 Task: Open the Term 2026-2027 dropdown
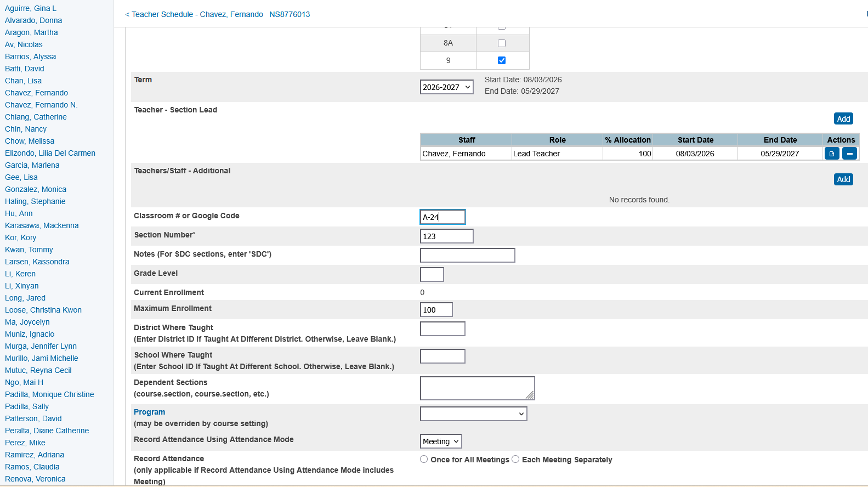tap(447, 87)
